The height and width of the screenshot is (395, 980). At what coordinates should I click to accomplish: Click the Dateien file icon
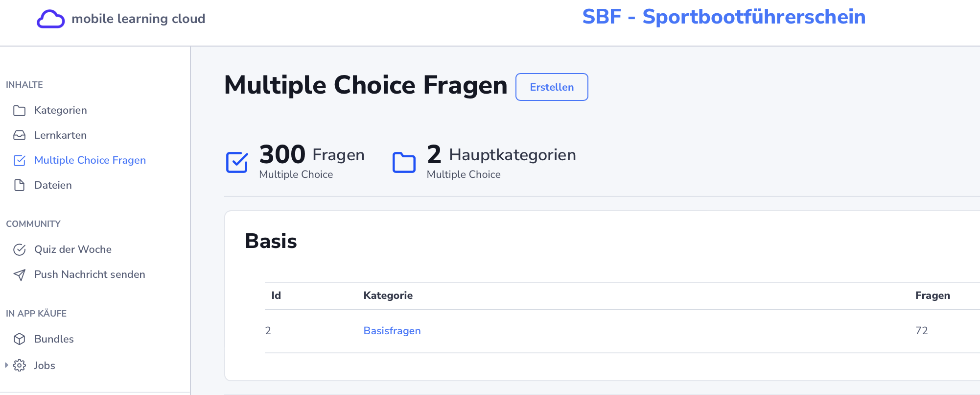pos(20,185)
